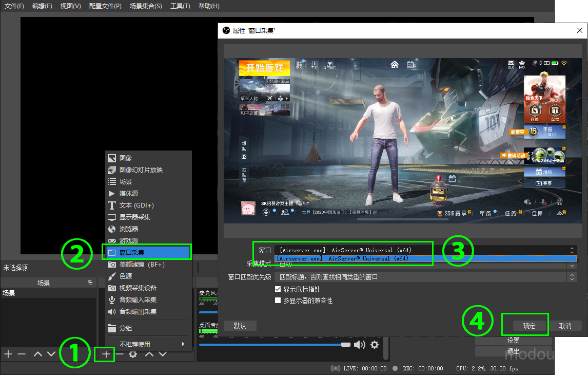The image size is (588, 375).
Task: Enable 多显示器的兼容性 checkbox
Action: [x=278, y=301]
